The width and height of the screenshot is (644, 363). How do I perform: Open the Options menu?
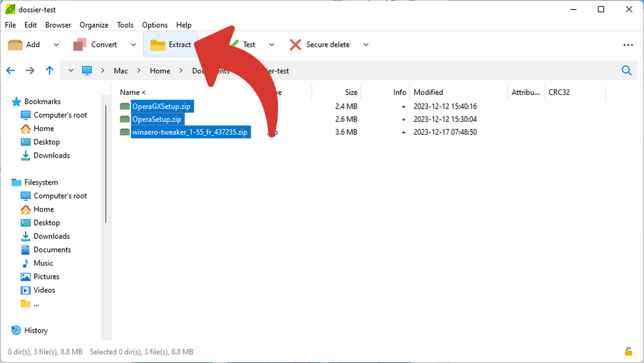coord(155,25)
